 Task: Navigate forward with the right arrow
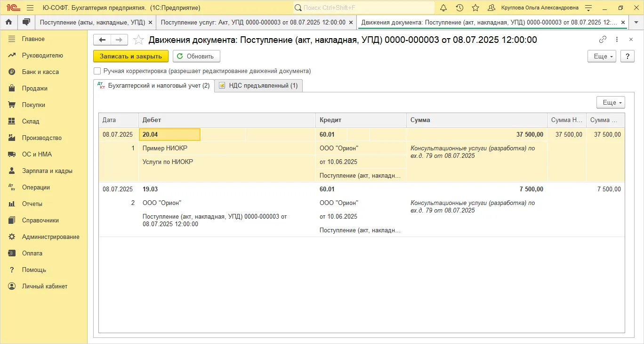click(119, 40)
